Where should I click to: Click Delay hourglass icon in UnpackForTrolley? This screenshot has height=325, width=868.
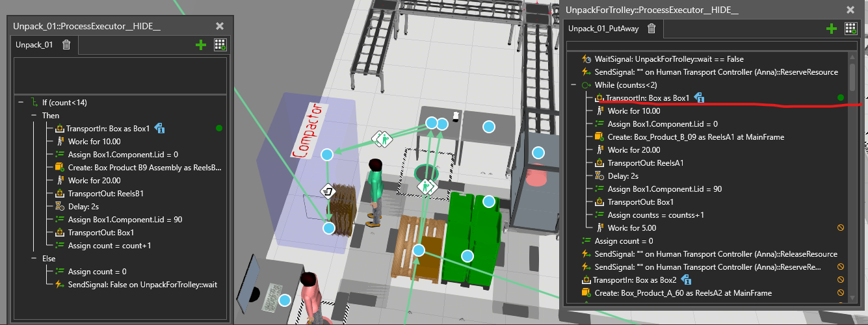tap(599, 176)
